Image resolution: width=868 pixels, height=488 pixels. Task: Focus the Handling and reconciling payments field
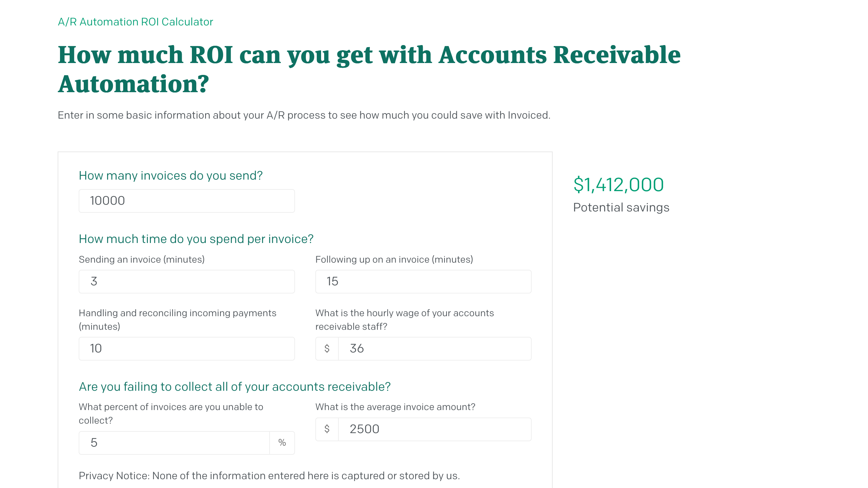coord(186,348)
